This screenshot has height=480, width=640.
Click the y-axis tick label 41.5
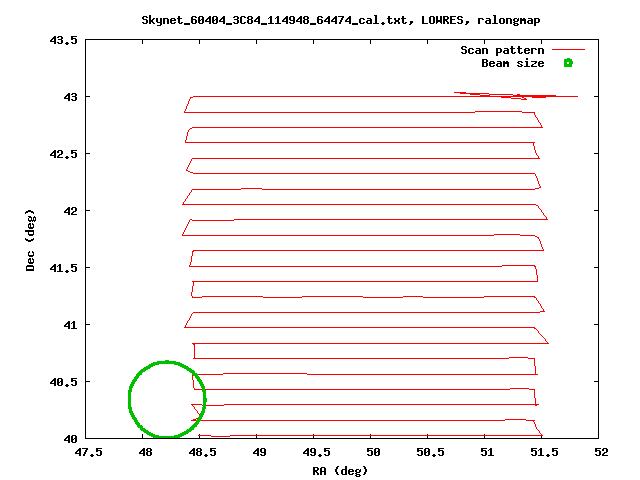[x=63, y=268]
